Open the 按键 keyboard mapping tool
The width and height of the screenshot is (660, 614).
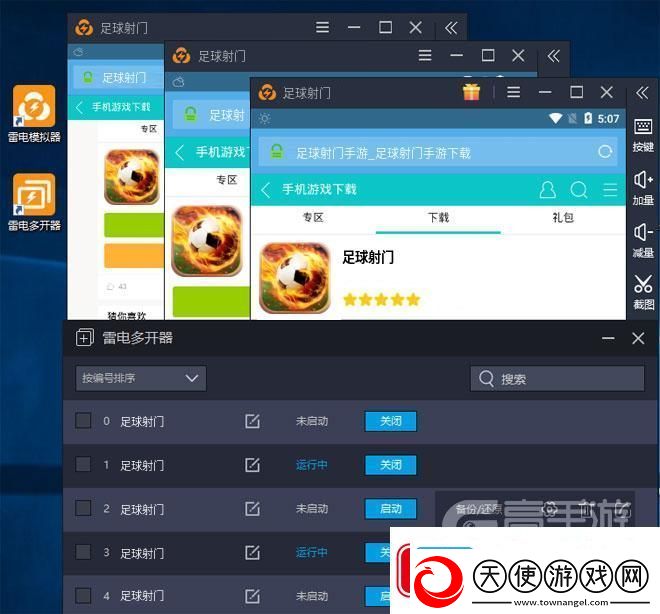[x=643, y=135]
